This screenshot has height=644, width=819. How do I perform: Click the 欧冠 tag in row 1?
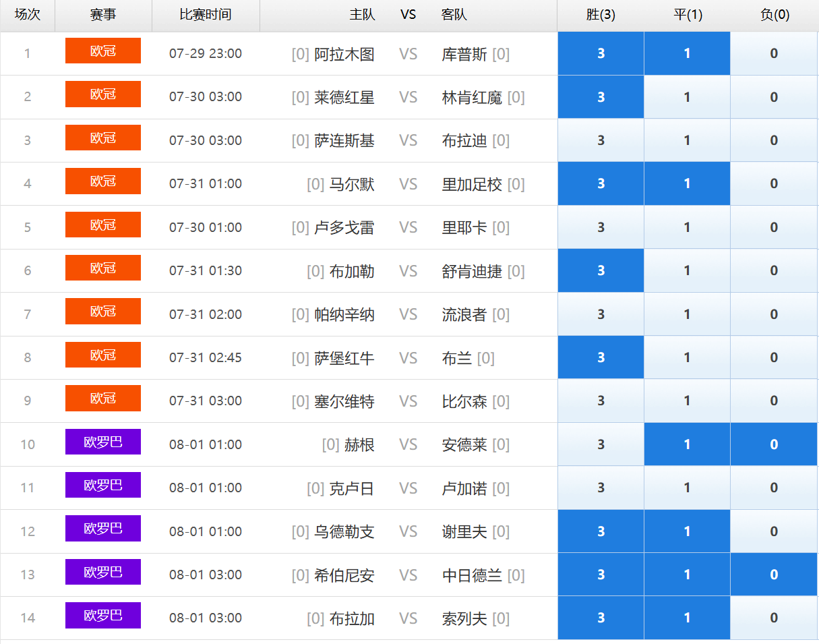point(103,51)
